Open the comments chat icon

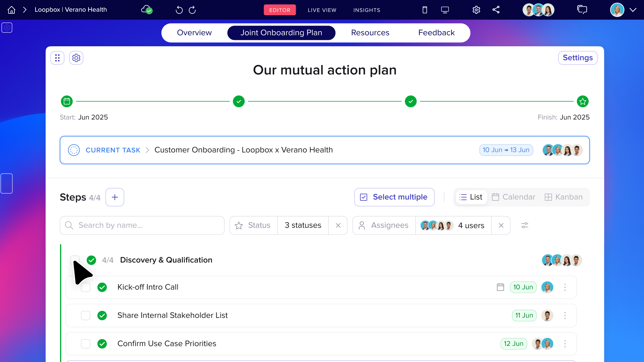click(582, 10)
